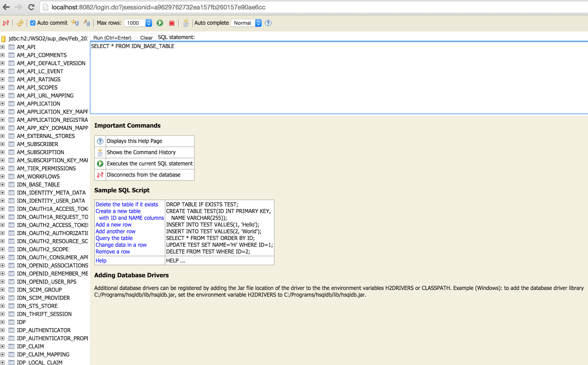Click the Rollback toolbar icon

(x=75, y=23)
